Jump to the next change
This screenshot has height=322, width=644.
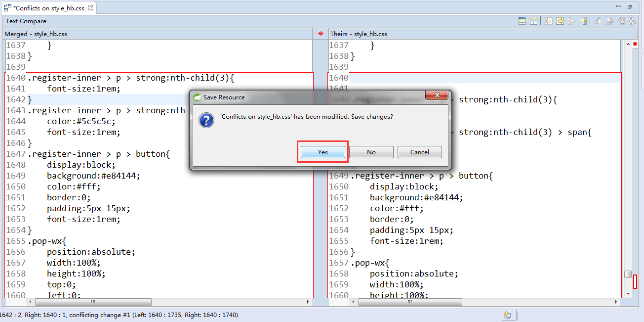click(621, 21)
